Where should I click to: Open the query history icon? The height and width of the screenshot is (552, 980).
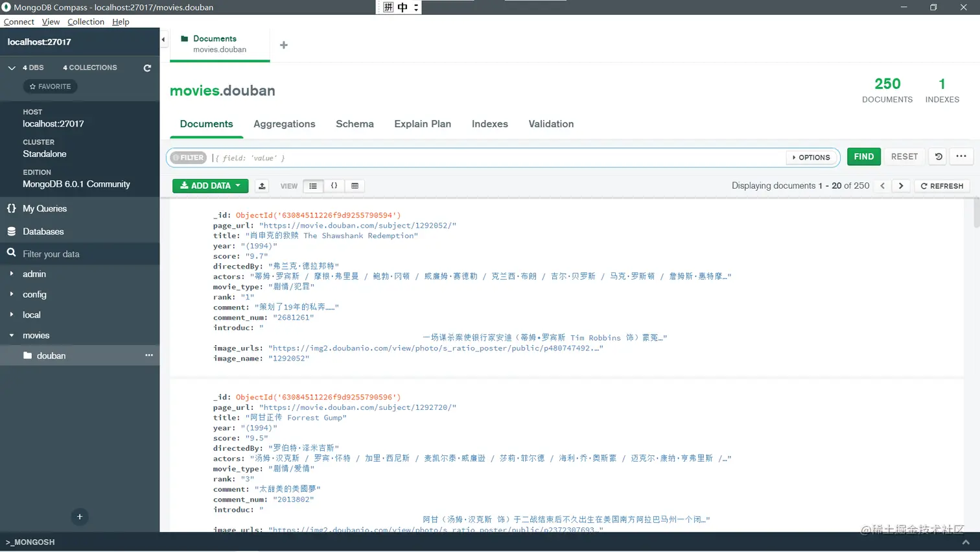tap(939, 156)
